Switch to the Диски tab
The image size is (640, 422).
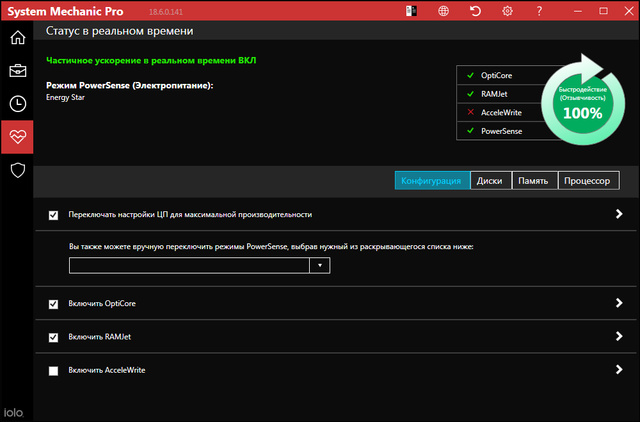click(490, 180)
